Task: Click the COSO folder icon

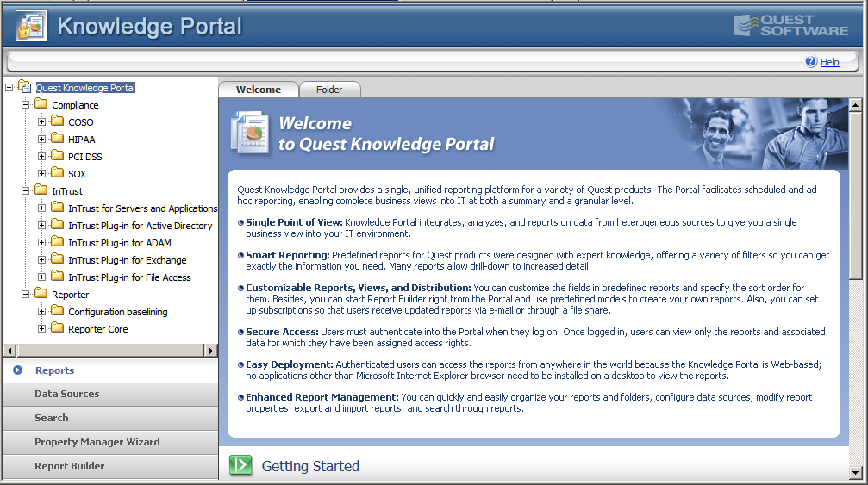Action: pos(58,121)
